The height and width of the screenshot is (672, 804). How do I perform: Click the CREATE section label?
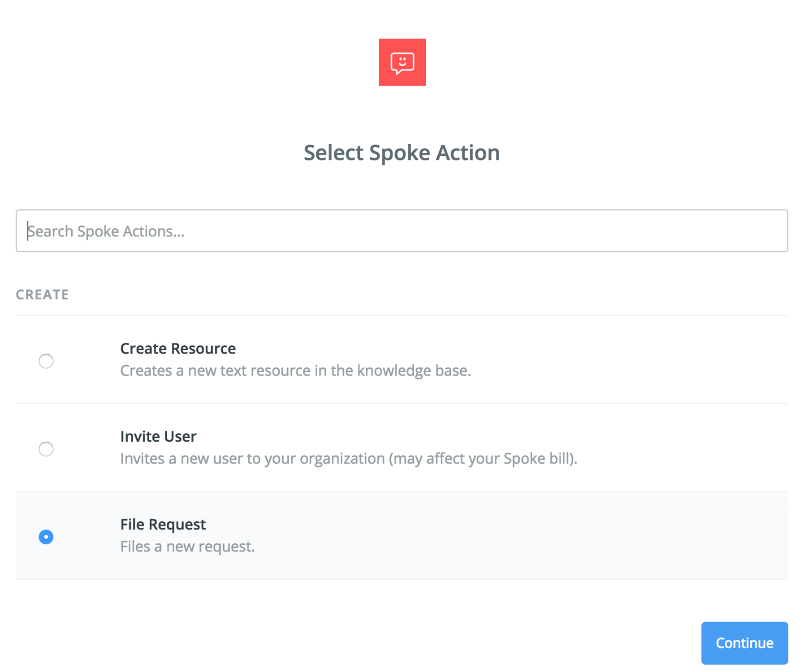point(43,295)
